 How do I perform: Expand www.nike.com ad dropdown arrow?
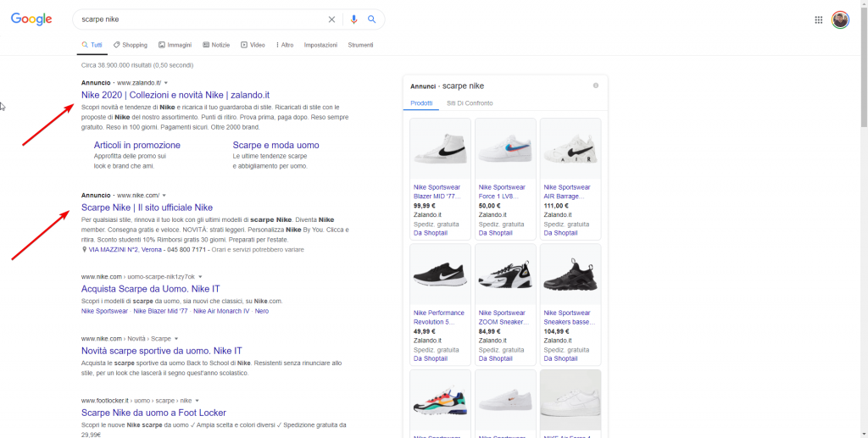pos(164,196)
